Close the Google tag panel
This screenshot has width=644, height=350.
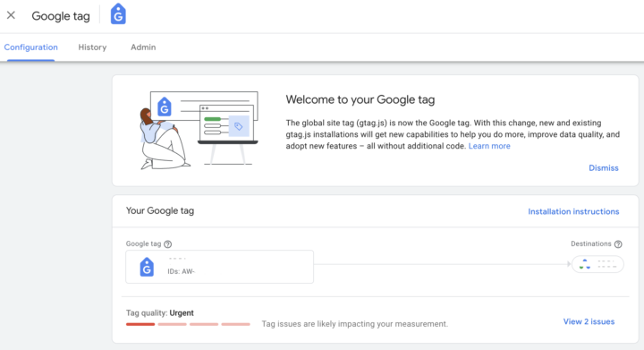tap(11, 15)
